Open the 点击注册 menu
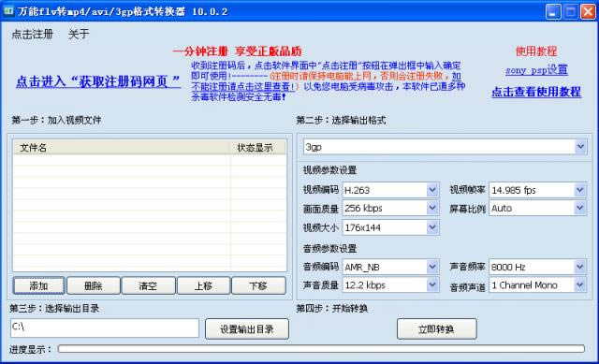 (x=32, y=34)
